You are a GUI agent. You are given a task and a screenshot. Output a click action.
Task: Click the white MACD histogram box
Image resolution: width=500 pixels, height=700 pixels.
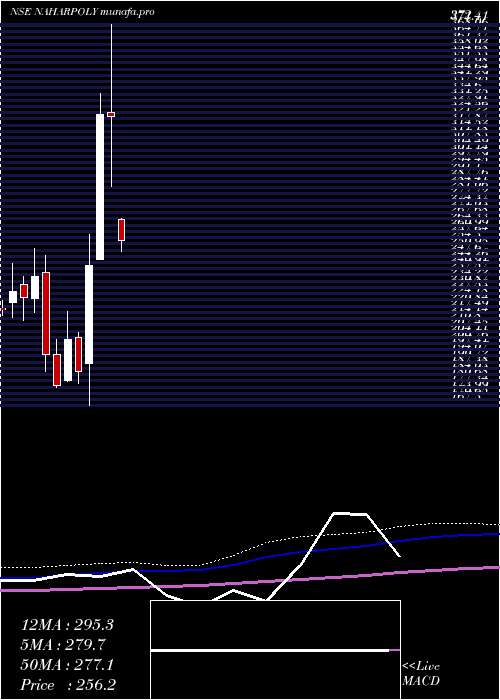pyautogui.click(x=275, y=650)
